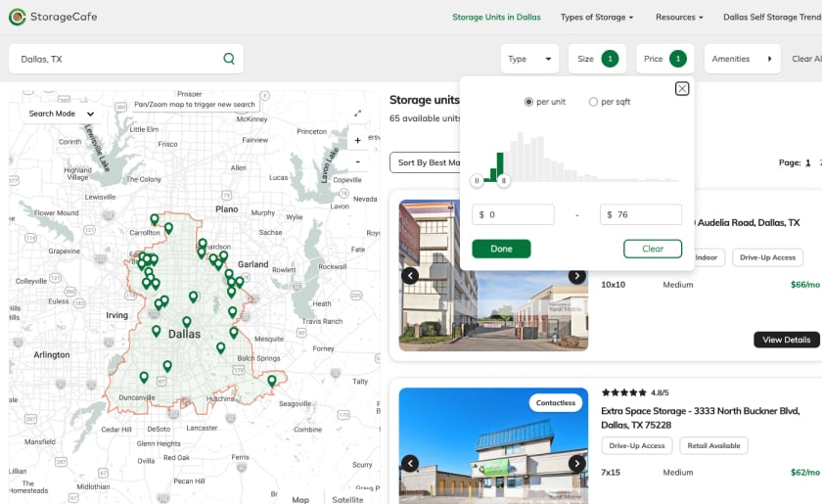Open Extra Space Storage North Buckner listing title
The width and height of the screenshot is (822, 504).
click(700, 418)
